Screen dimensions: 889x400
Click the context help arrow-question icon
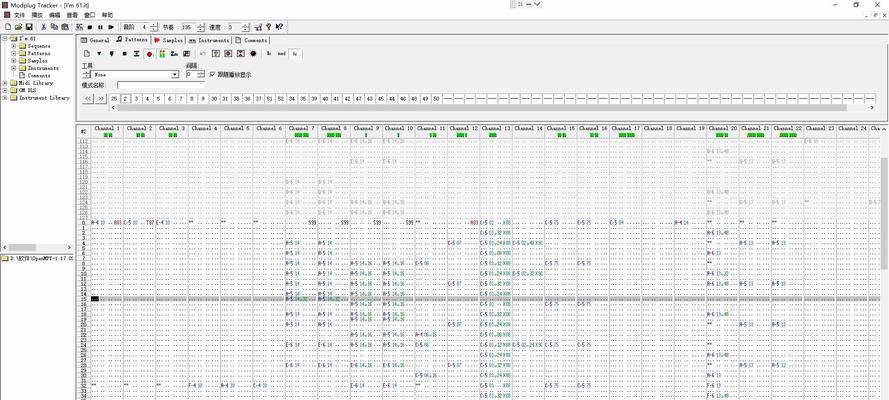(x=280, y=27)
